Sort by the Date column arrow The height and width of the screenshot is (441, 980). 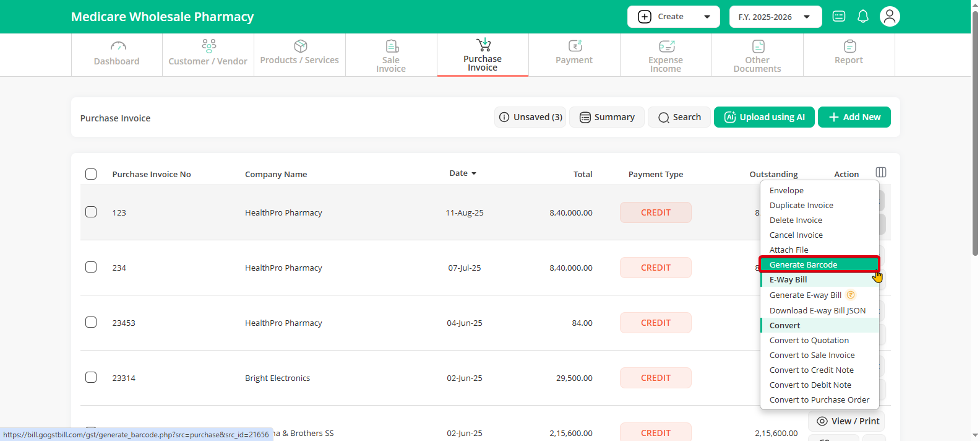(x=474, y=173)
